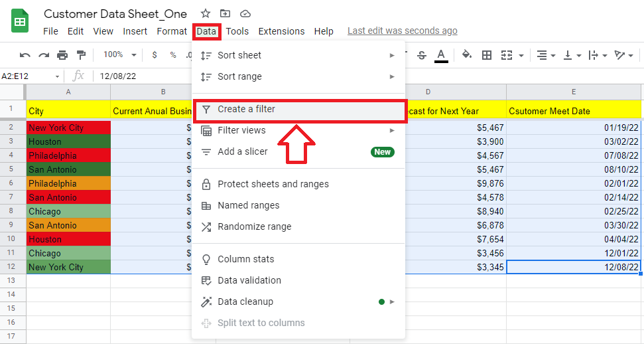Screen dimensions: 644x344
Task: Open the text color underlined A picker
Action: [x=441, y=55]
